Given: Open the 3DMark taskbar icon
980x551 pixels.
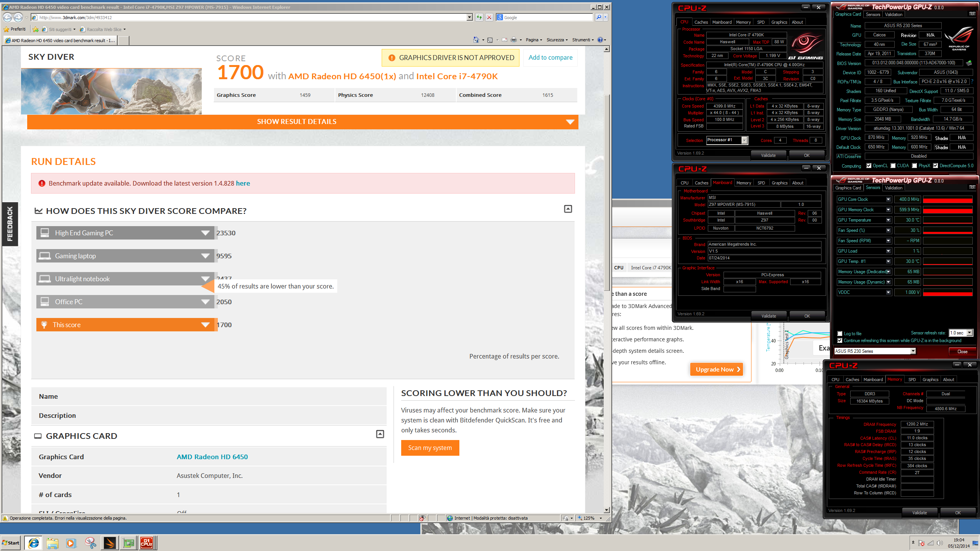Looking at the screenshot, I should tap(109, 543).
